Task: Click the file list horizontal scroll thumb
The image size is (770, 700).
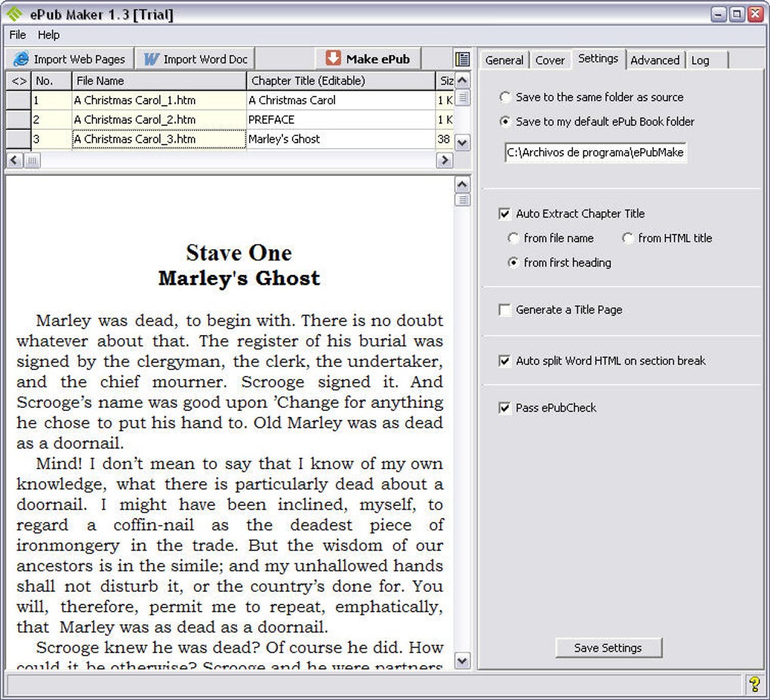Action: click(32, 160)
